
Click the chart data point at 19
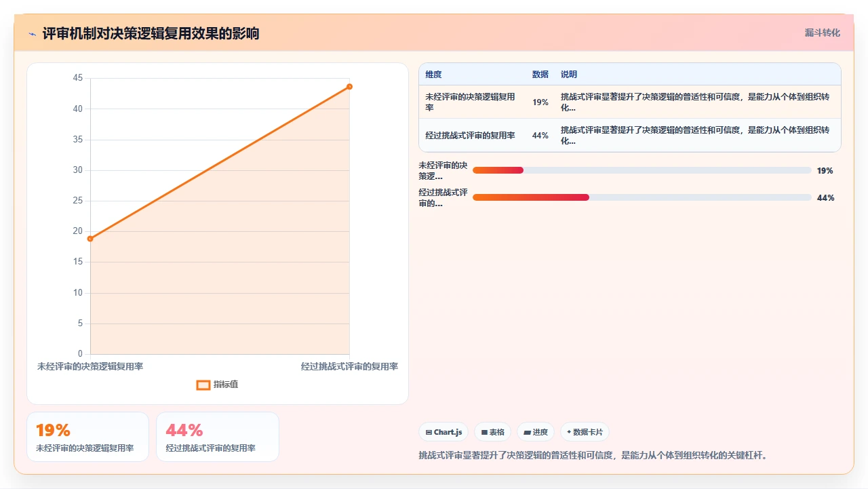pyautogui.click(x=90, y=239)
